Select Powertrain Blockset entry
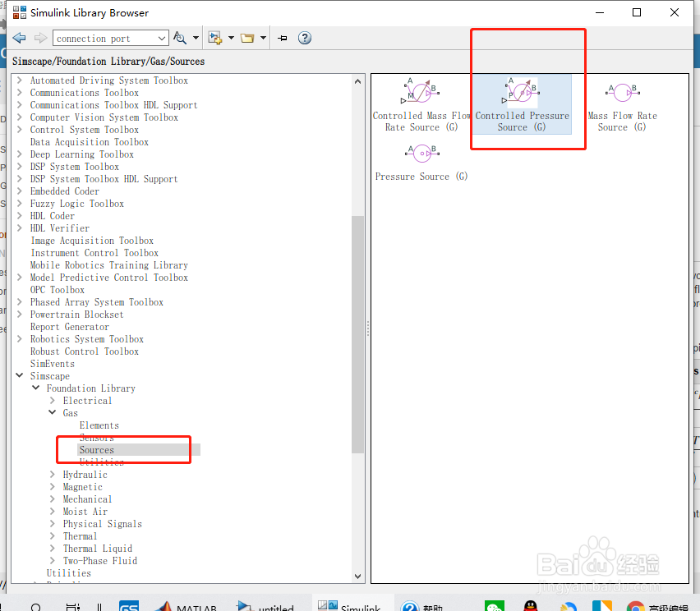The width and height of the screenshot is (700, 611). click(x=76, y=315)
